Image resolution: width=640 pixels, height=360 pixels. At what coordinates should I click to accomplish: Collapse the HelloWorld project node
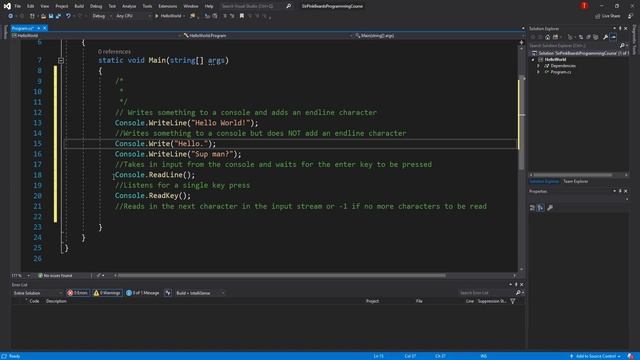point(533,60)
